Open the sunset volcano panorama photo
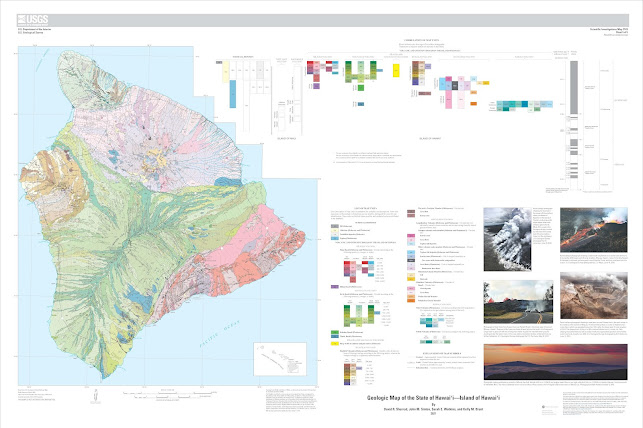 pos(556,362)
